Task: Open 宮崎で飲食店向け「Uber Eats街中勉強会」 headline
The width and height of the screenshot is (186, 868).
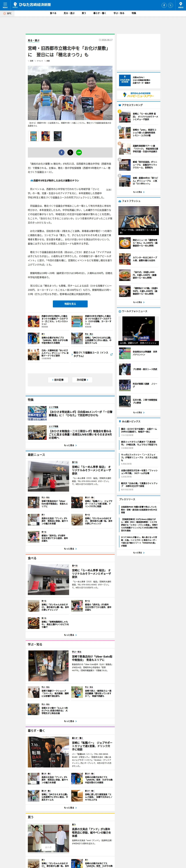Action: [92, 658]
